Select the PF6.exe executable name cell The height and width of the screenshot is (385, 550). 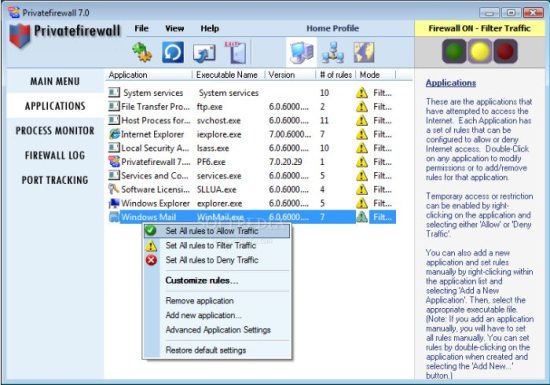(211, 162)
